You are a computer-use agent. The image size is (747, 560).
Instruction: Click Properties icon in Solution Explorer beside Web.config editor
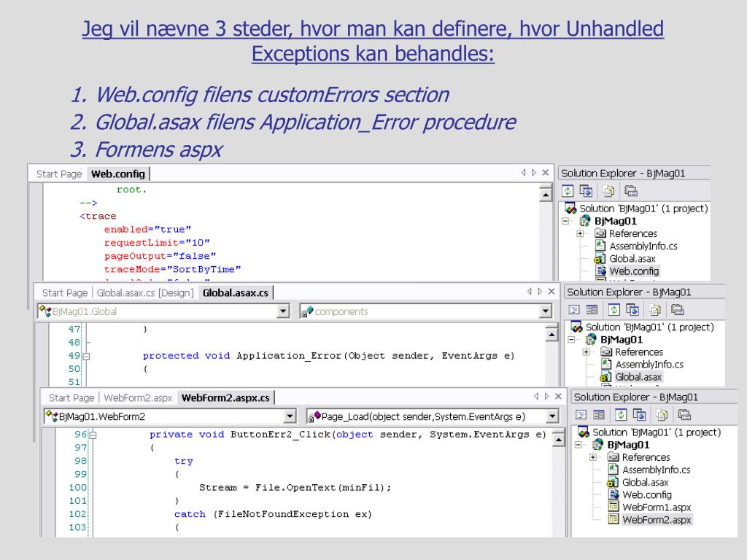[x=631, y=191]
